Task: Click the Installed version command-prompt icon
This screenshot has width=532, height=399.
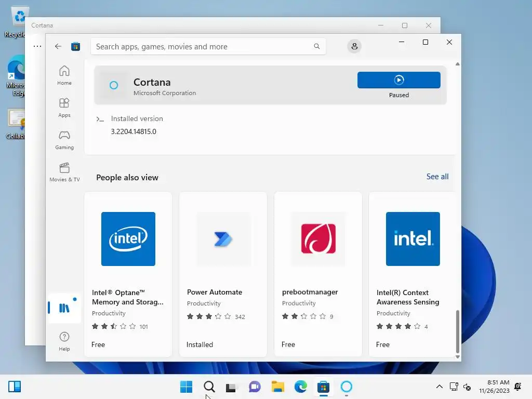Action: click(100, 119)
